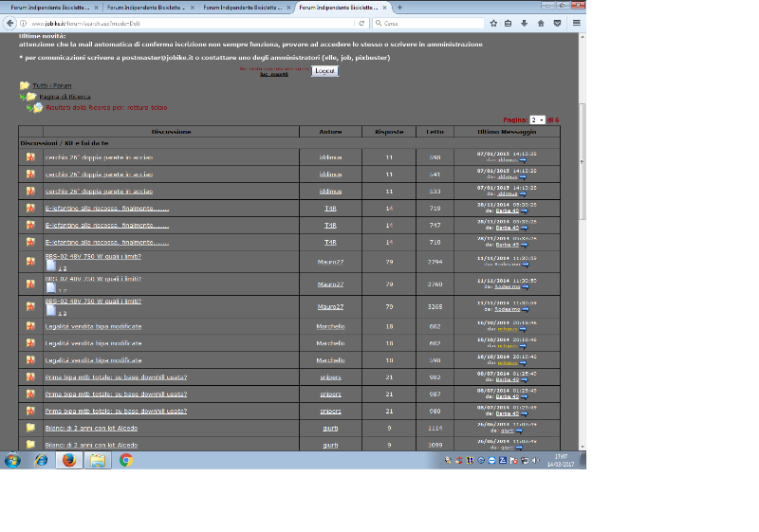Click the Ultimo Messaggio column header
The image size is (759, 532).
pyautogui.click(x=507, y=132)
